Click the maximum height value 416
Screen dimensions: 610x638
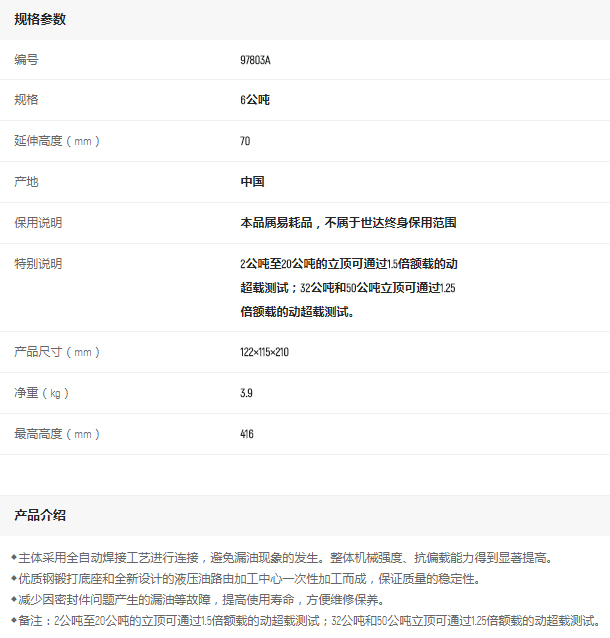pos(247,434)
